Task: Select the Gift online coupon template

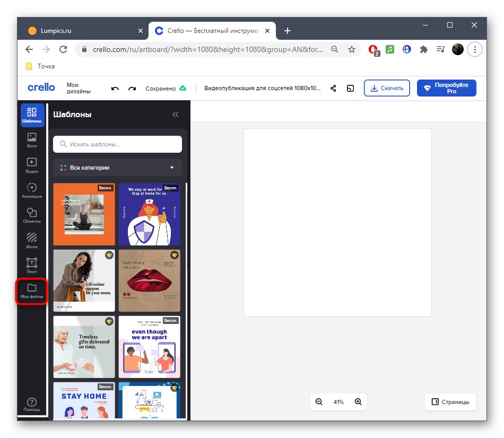Action: (x=84, y=281)
